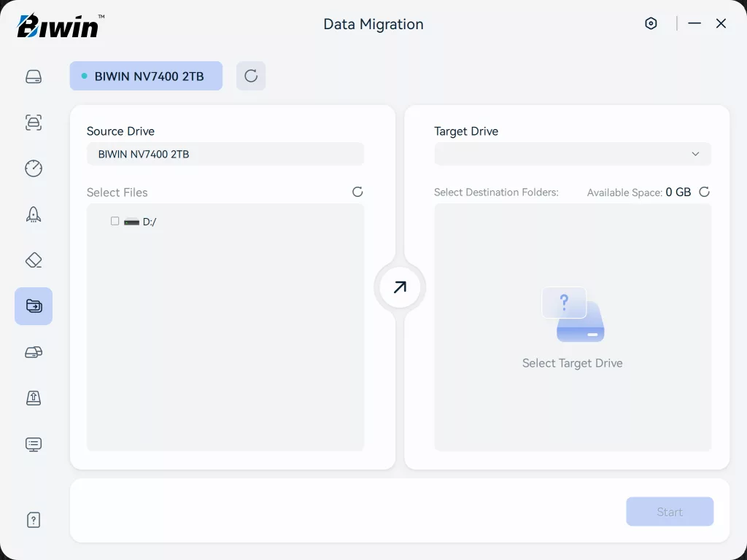Viewport: 747px width, 560px height.
Task: Close the Data Migration window
Action: coord(721,23)
